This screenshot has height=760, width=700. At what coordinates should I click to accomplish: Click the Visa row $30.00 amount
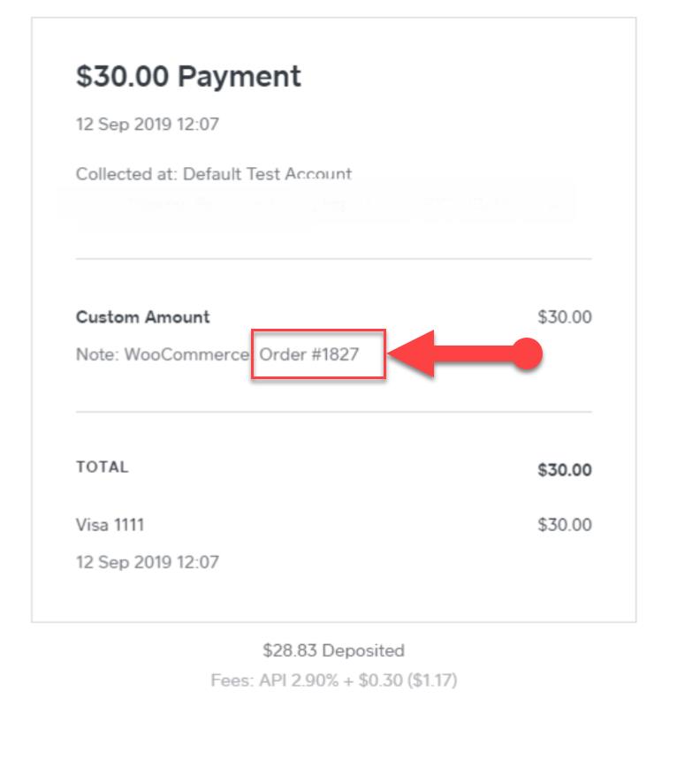(565, 525)
